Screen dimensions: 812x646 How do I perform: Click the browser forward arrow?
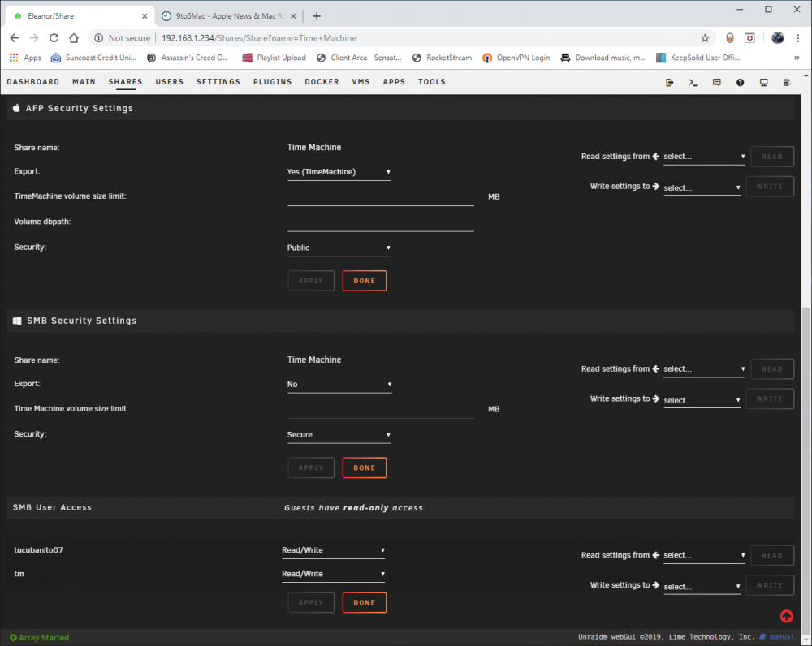[x=34, y=38]
